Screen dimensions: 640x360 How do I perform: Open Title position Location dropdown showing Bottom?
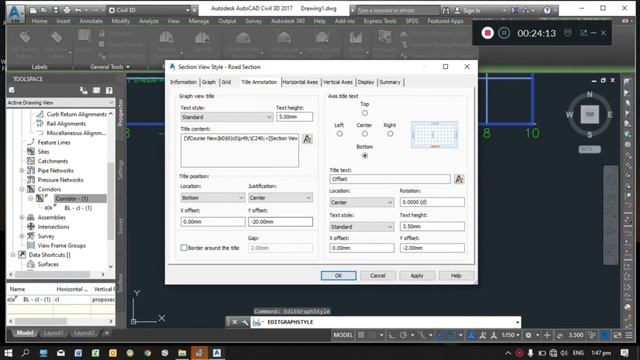tap(213, 198)
